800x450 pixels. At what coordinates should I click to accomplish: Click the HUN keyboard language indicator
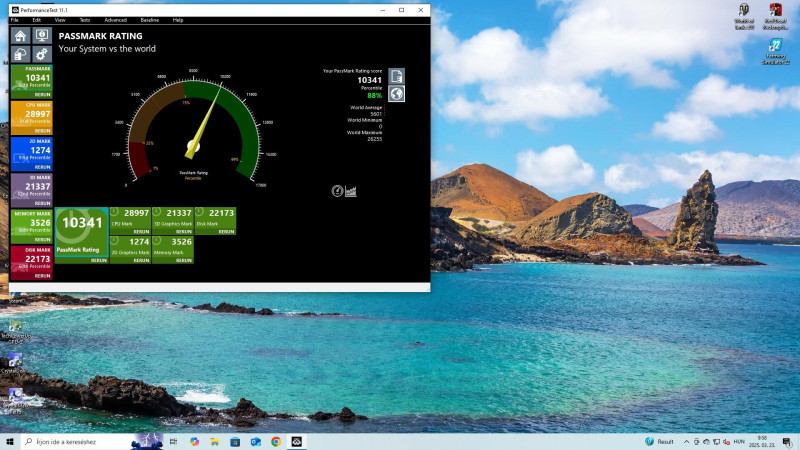(x=739, y=442)
